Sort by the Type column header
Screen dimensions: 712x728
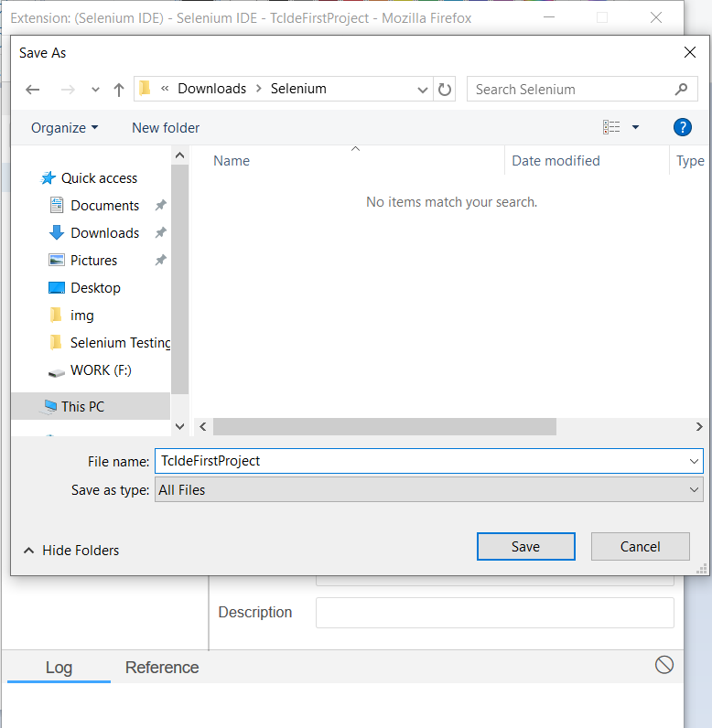pos(690,161)
